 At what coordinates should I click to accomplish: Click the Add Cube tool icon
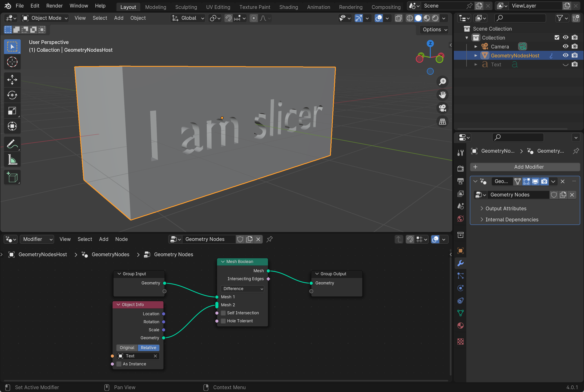pyautogui.click(x=12, y=177)
